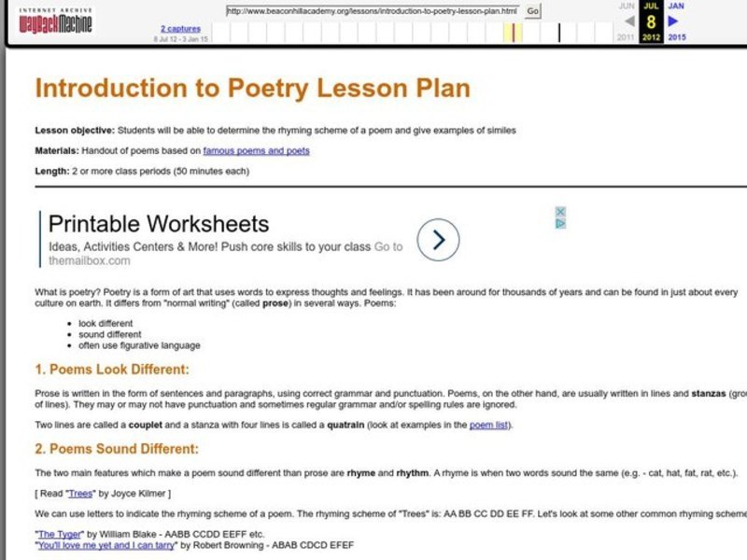The image size is (747, 560).
Task: Click inside the archived URL address field
Action: [373, 11]
